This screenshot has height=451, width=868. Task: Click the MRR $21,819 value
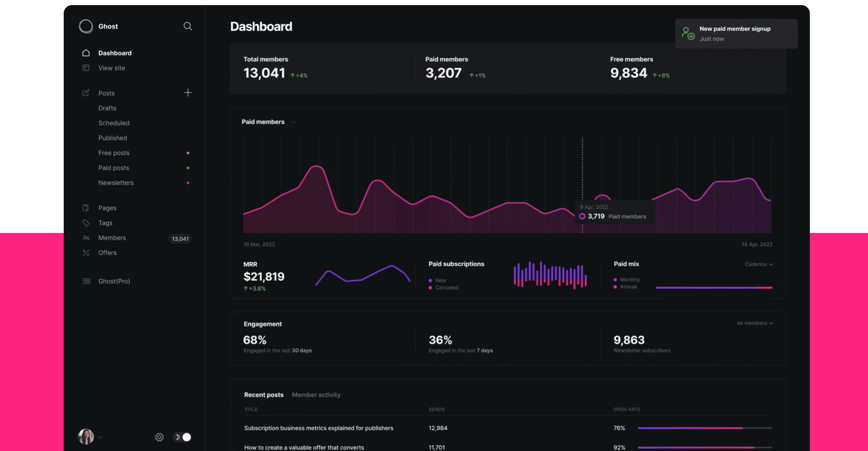click(264, 277)
